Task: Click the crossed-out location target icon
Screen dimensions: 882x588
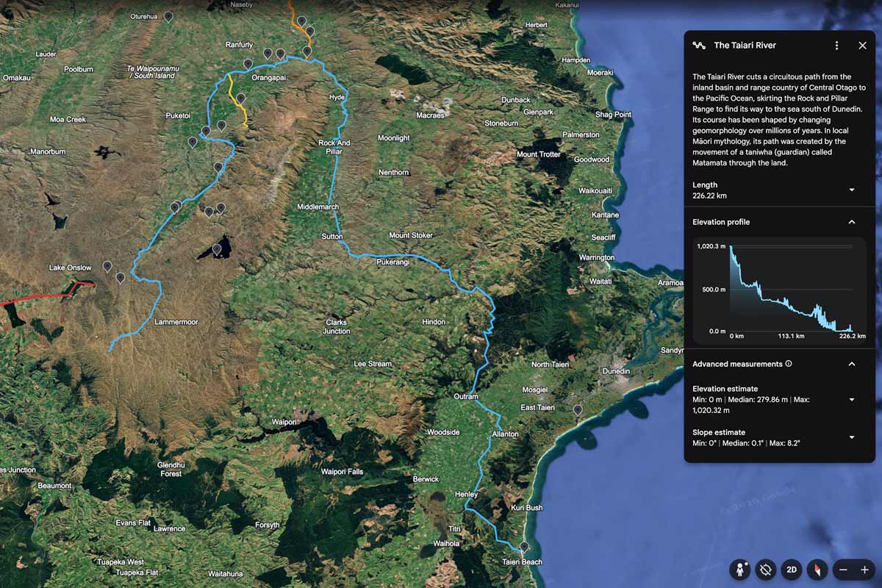Action: click(765, 570)
